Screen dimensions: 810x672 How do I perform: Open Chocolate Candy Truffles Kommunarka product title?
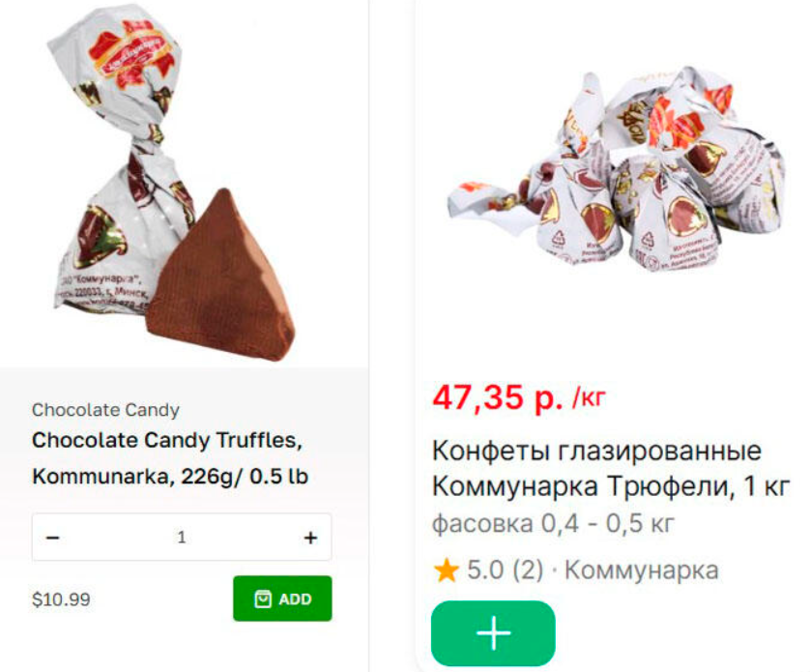point(170,458)
